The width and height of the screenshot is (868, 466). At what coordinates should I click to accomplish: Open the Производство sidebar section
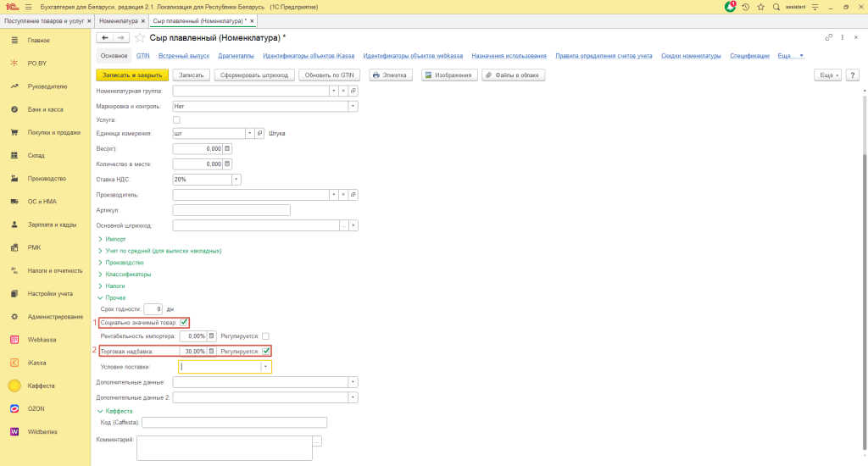(47, 179)
